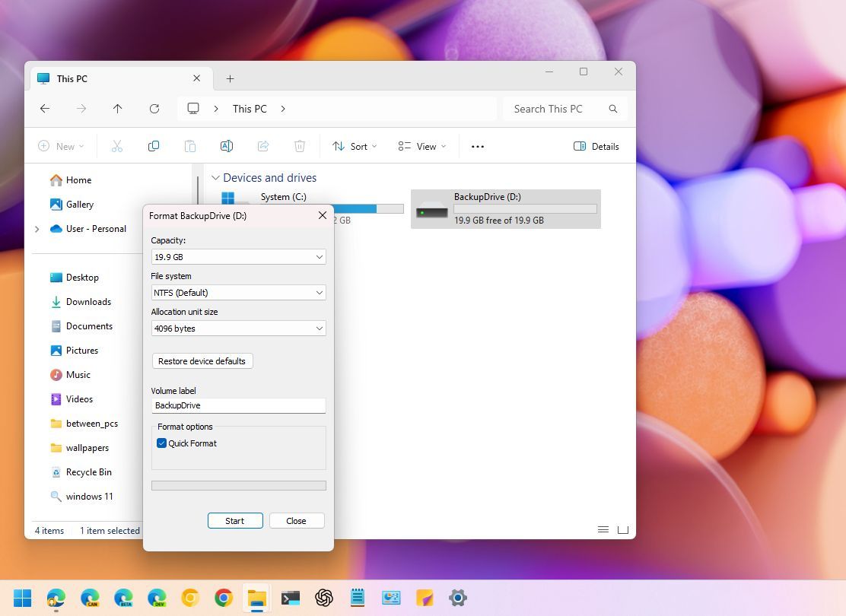The height and width of the screenshot is (616, 846).
Task: Launch Google Chrome from the taskbar
Action: point(224,598)
